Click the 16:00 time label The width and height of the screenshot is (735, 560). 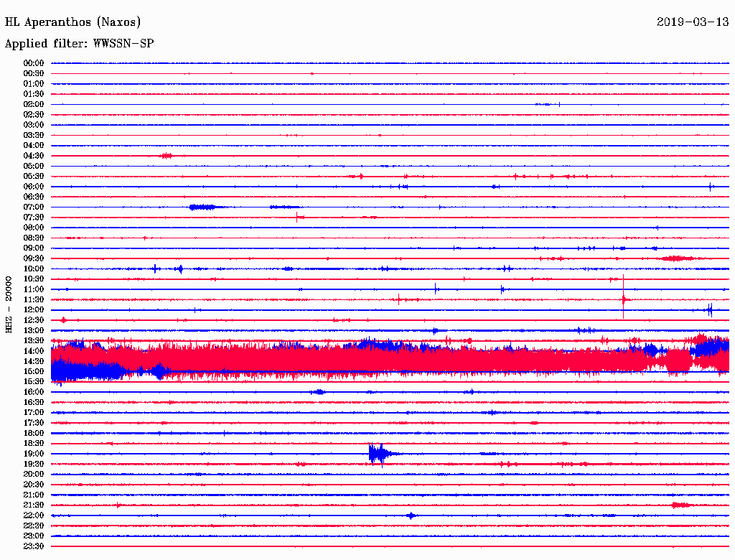pos(34,392)
